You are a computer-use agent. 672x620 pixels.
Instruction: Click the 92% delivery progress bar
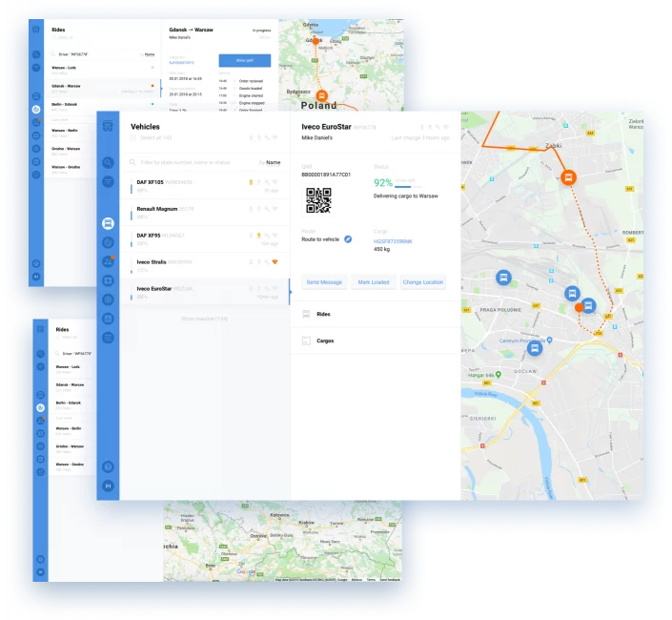408,187
